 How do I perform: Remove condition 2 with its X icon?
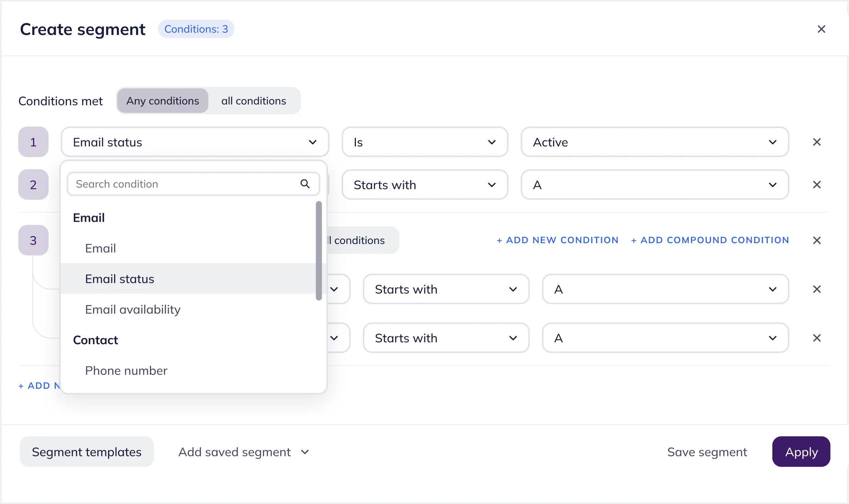(x=817, y=185)
